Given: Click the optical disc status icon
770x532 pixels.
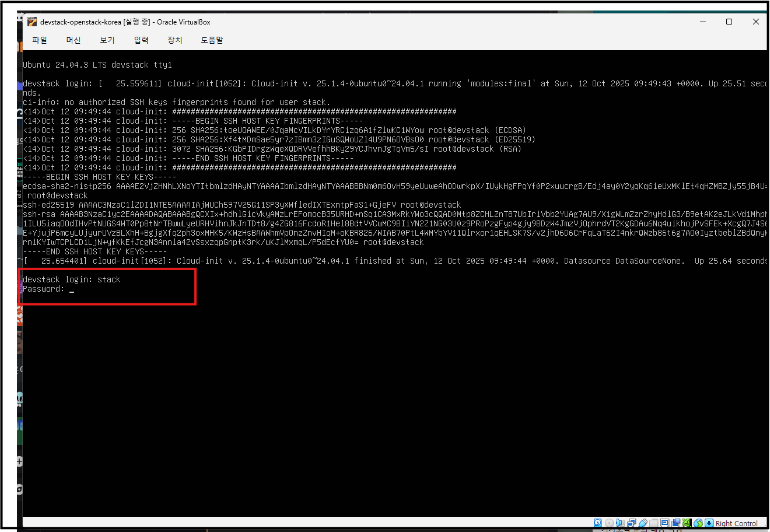Looking at the screenshot, I should pos(609,523).
